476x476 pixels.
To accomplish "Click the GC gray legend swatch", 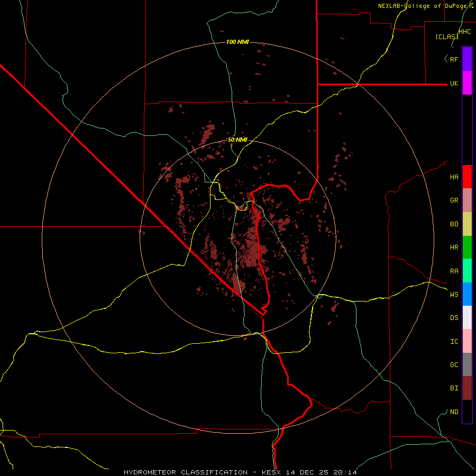I will (467, 364).
